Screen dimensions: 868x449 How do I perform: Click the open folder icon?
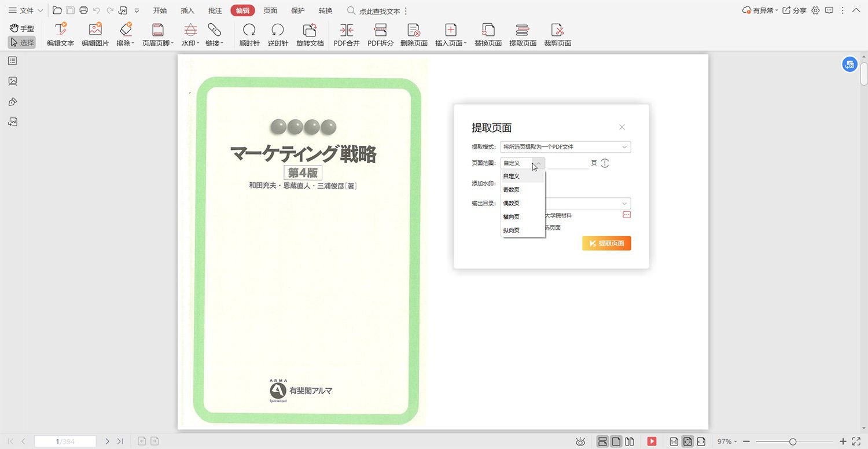tap(57, 10)
